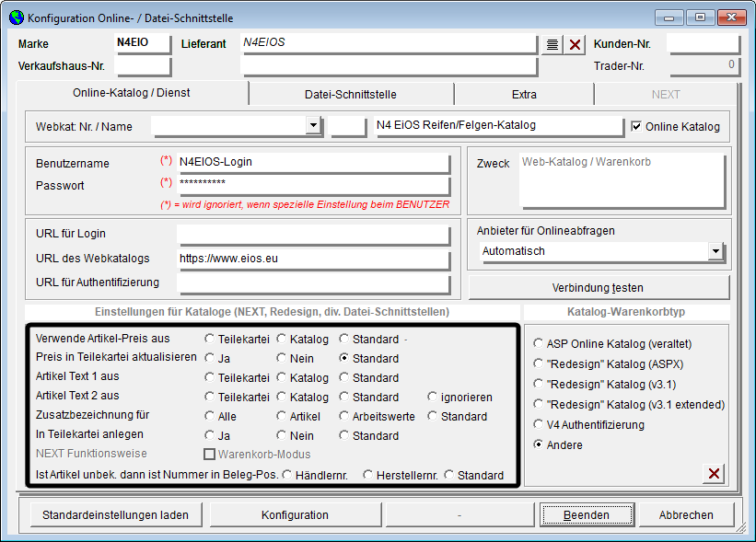Enable the Warenkorb-Modus checkbox

point(209,455)
